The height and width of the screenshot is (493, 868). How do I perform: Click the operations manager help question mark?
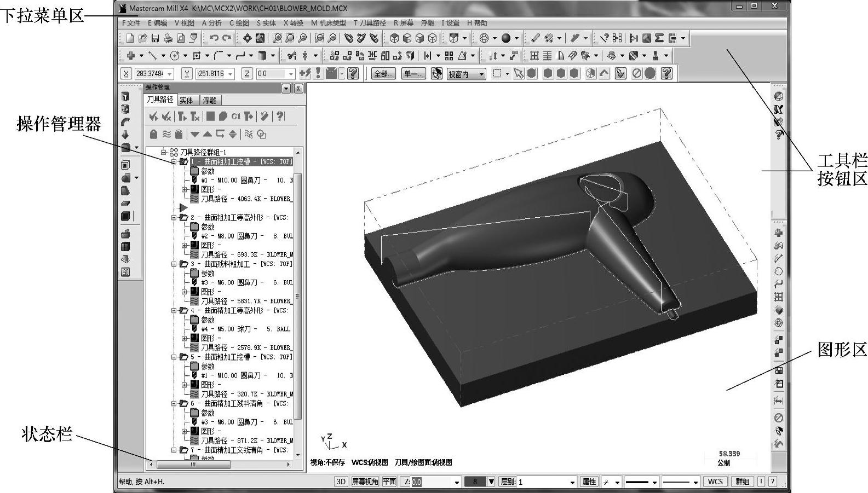pos(280,117)
